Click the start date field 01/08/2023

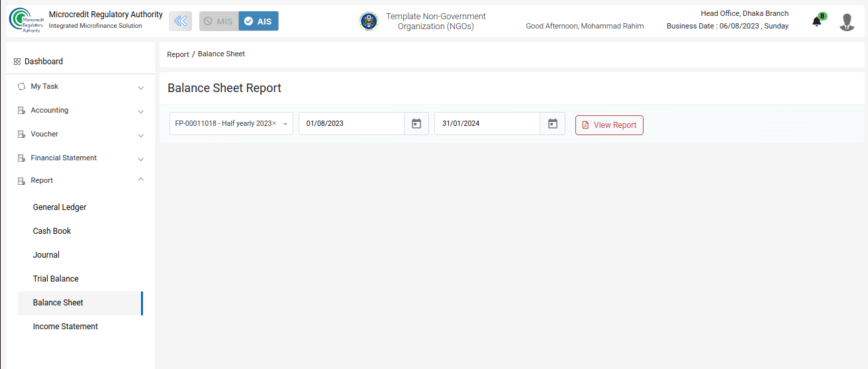pos(351,124)
